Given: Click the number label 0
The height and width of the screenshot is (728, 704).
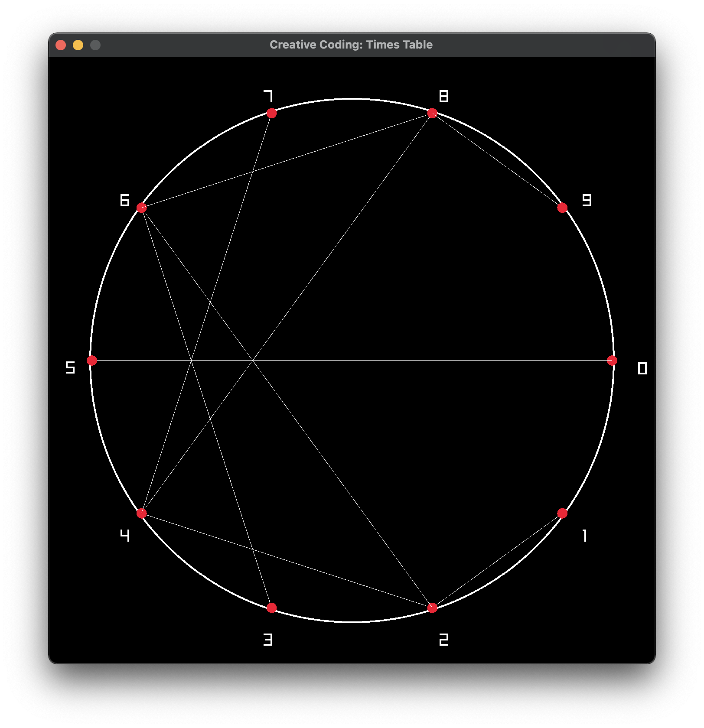Looking at the screenshot, I should (x=642, y=368).
